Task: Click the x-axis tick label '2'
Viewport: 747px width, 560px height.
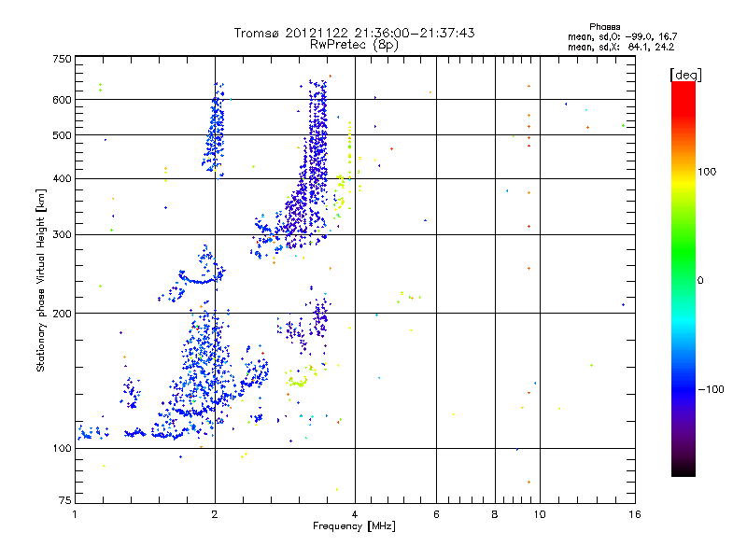Action: (215, 514)
